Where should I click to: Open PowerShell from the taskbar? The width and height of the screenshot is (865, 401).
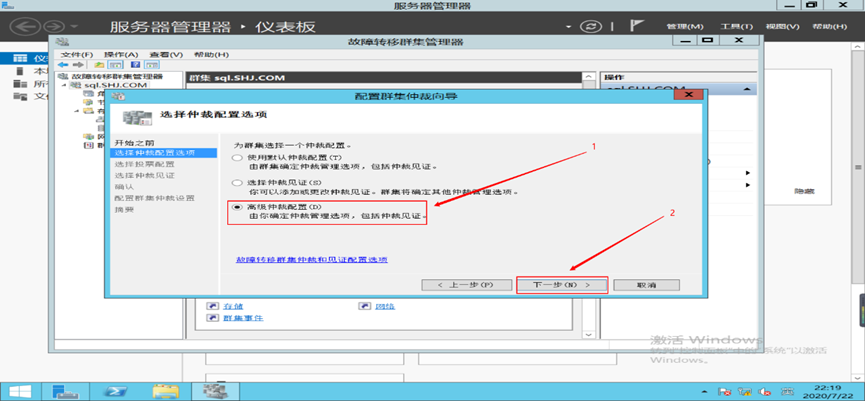point(117,391)
